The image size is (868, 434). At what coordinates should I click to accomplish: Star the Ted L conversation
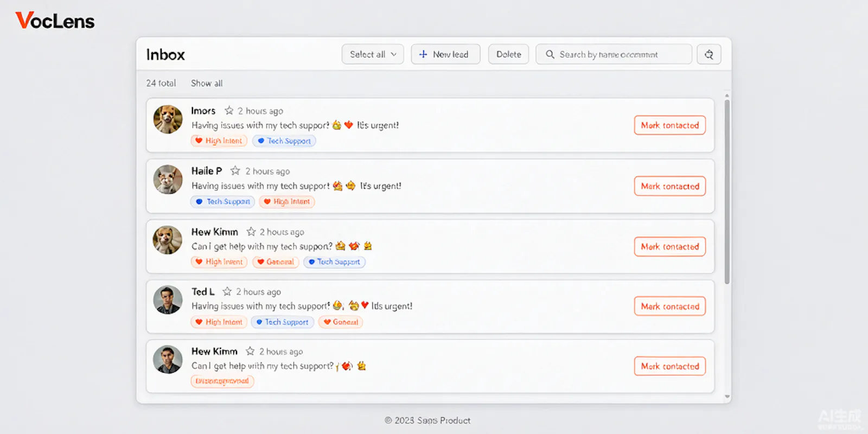coord(227,291)
